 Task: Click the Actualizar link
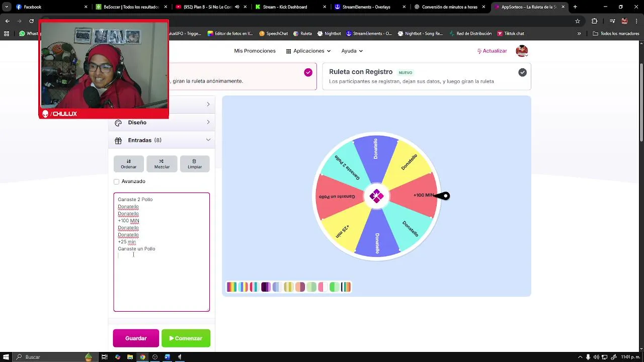(x=492, y=51)
